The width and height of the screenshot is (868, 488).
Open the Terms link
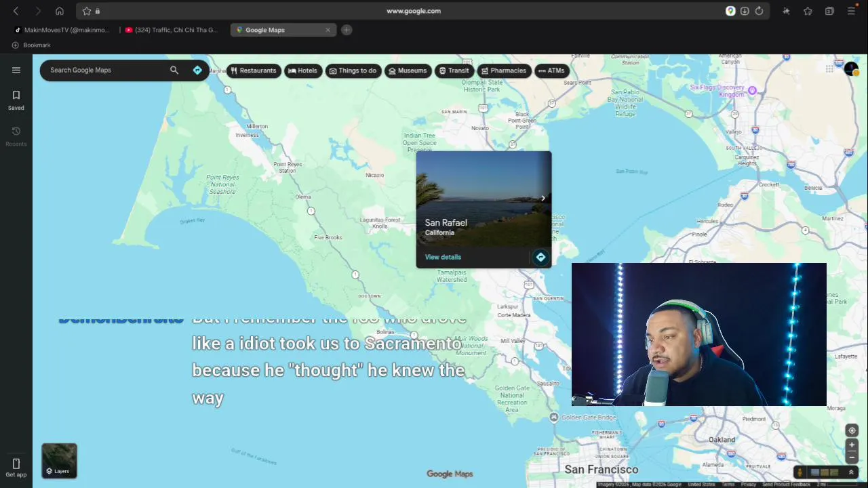point(728,485)
